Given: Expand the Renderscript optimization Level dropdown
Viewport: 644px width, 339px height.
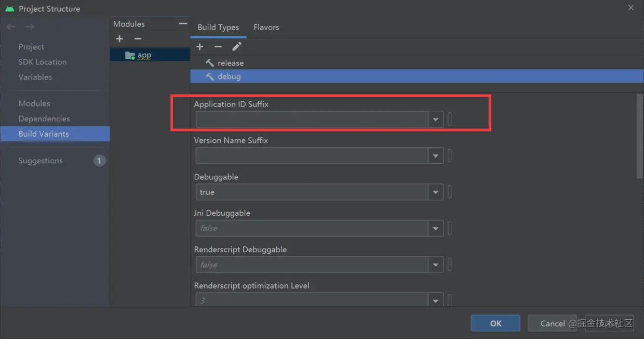Looking at the screenshot, I should [435, 300].
